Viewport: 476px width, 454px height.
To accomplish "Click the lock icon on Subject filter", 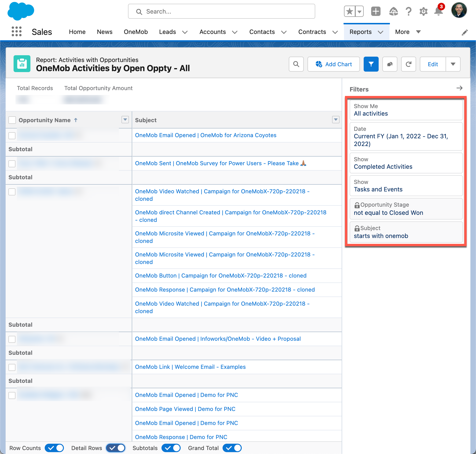I will pos(357,228).
